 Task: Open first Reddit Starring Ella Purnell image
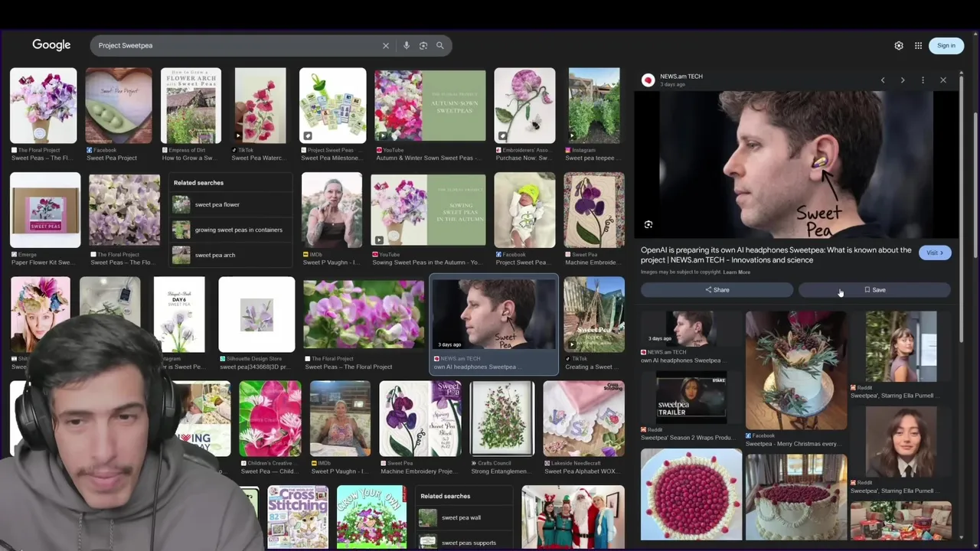click(901, 347)
